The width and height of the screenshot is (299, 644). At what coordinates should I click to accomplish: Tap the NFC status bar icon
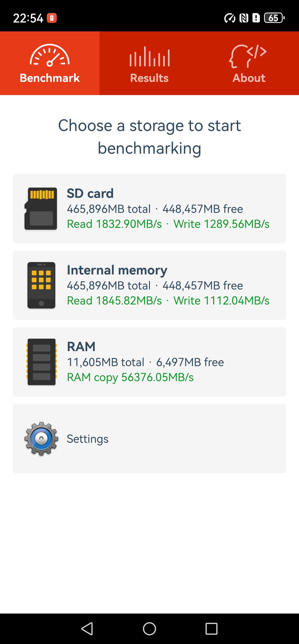click(244, 18)
